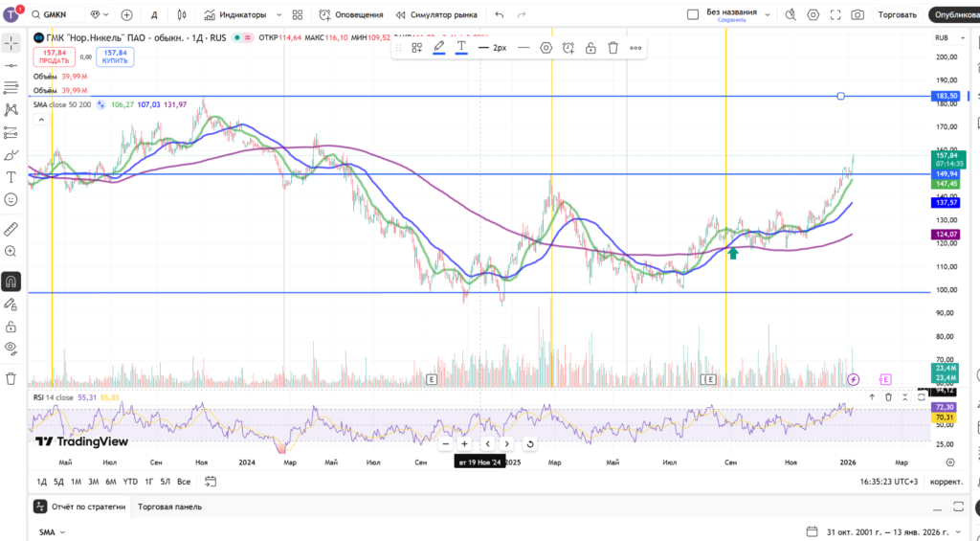Change text color with T swatch
This screenshot has width=980, height=541.
[x=461, y=48]
